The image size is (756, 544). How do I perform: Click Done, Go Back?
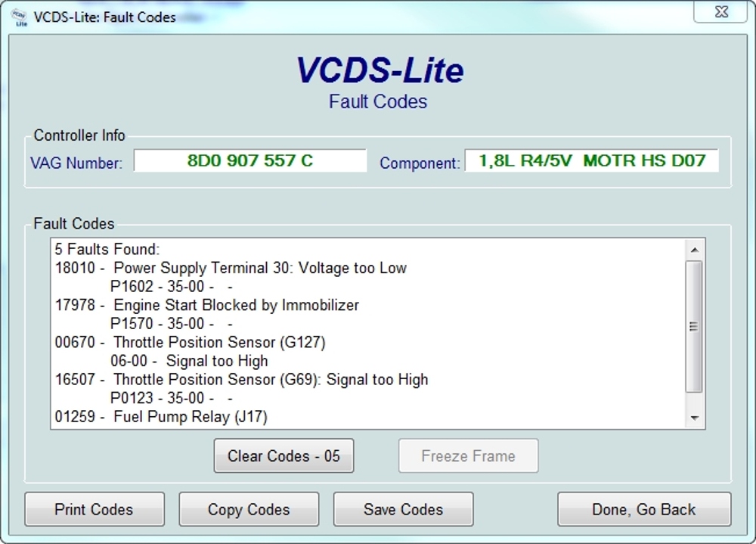[644, 509]
